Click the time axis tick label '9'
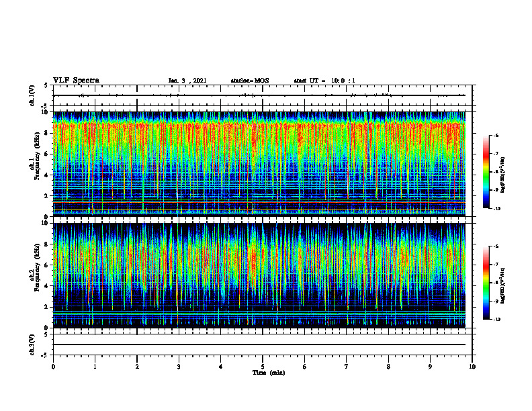 430,367
